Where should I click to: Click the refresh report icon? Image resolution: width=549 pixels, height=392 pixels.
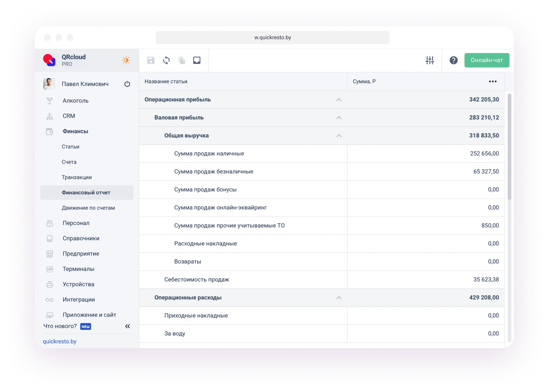click(x=166, y=60)
